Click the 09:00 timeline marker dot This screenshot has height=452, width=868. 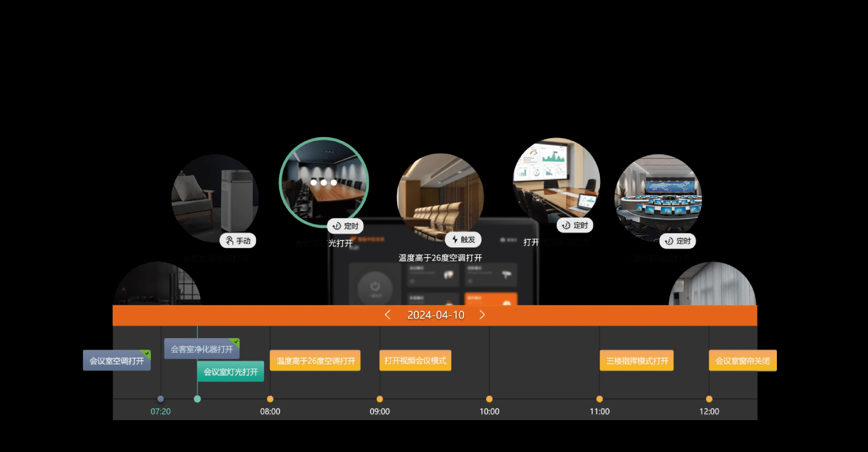point(380,399)
